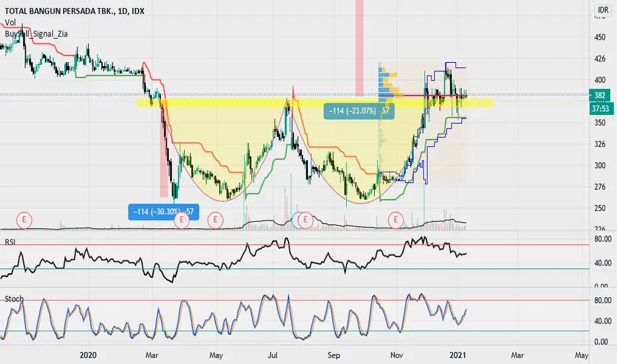
Task: Click the Mar label after 2021 on the time axis
Action: click(x=518, y=355)
